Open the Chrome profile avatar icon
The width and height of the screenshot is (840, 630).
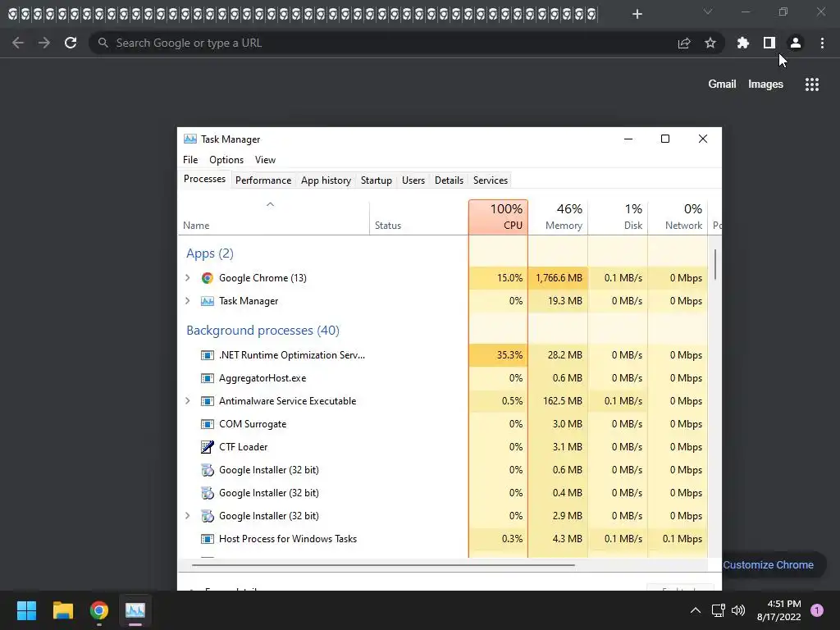(x=796, y=43)
